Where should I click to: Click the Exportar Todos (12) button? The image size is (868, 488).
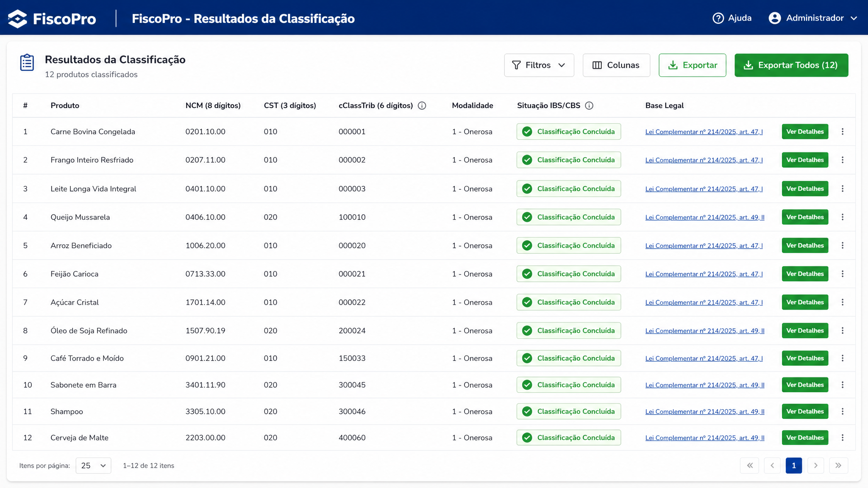[791, 65]
